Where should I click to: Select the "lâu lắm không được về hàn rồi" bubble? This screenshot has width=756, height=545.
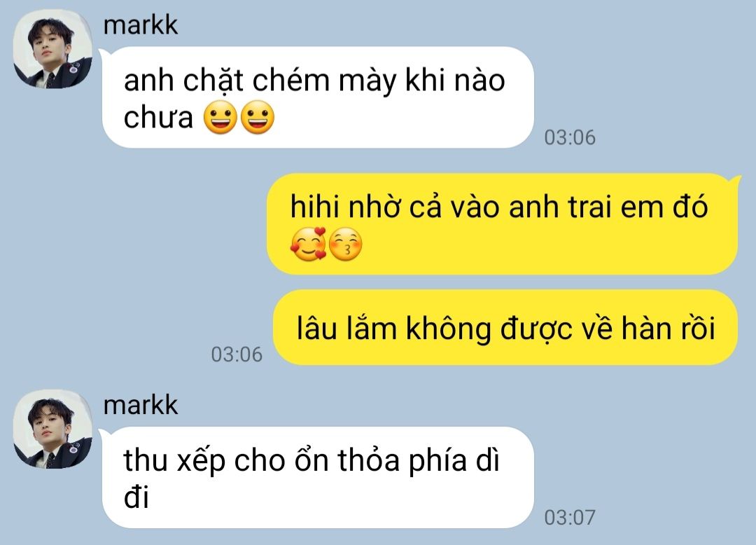(x=505, y=327)
